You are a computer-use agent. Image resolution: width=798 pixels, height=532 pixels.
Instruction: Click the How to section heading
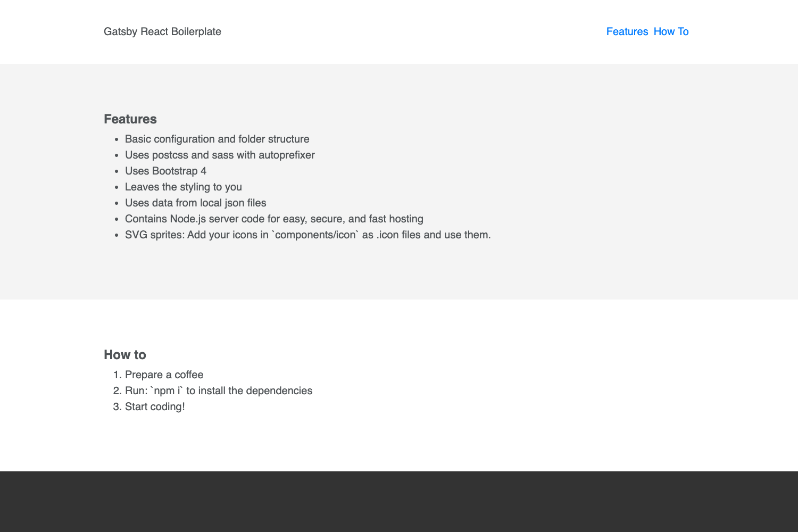click(x=126, y=354)
